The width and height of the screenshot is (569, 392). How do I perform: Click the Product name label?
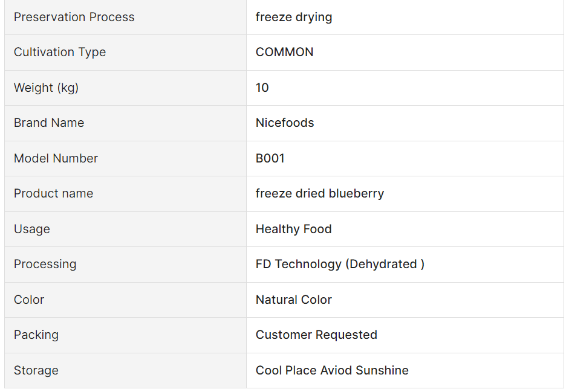[x=54, y=193]
